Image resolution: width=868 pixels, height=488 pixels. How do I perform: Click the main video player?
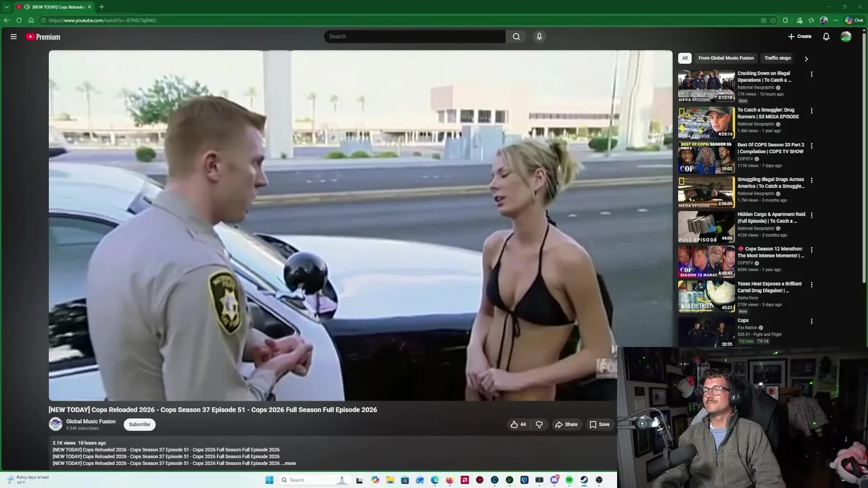coord(360,226)
